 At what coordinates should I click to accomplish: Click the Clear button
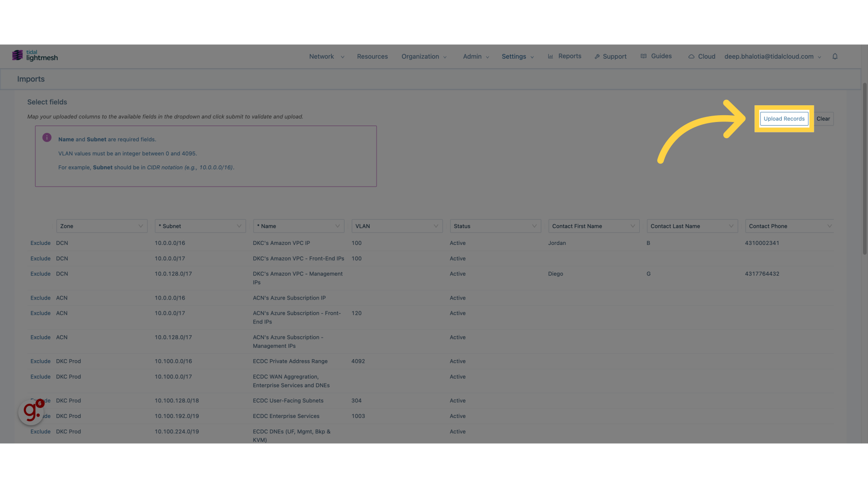823,118
